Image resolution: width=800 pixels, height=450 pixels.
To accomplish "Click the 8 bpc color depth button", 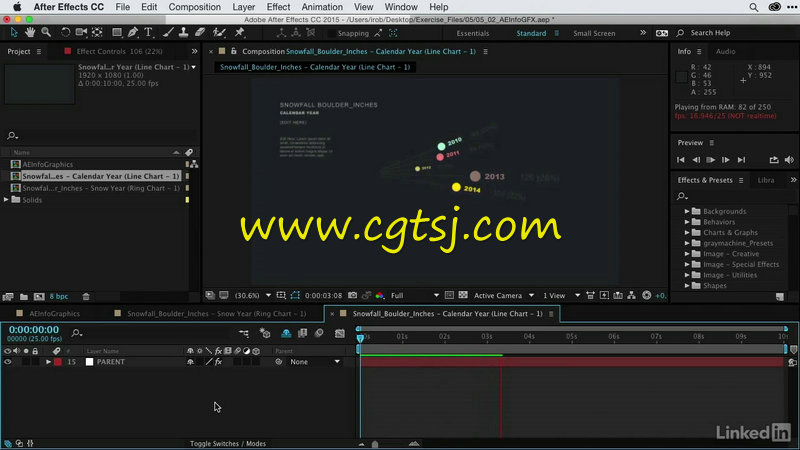I will pos(59,296).
